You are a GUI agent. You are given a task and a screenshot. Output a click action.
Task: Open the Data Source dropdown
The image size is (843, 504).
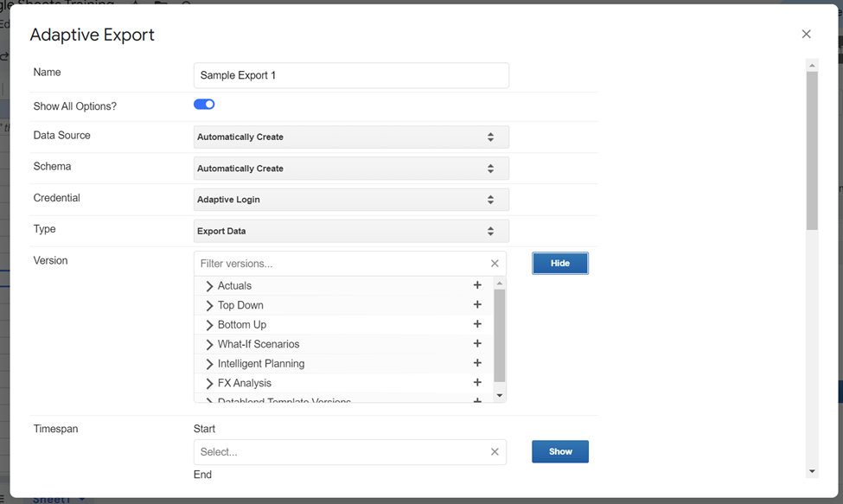pos(351,137)
